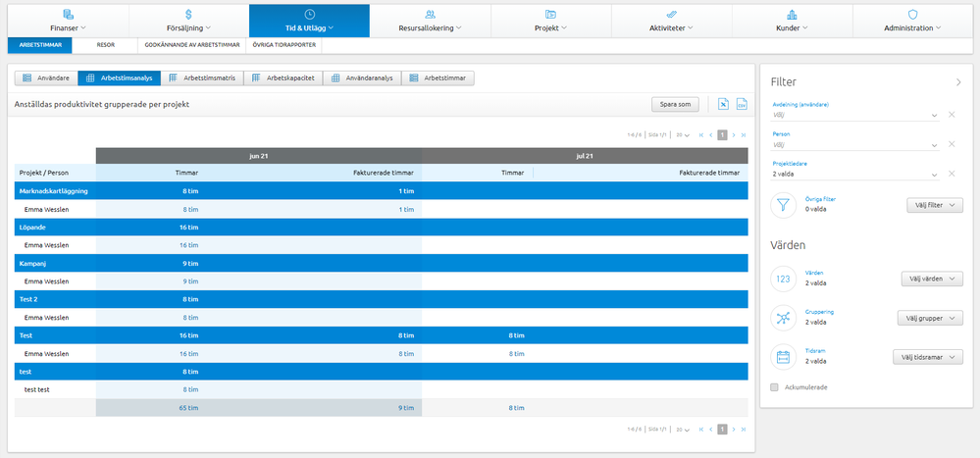Export the report to Excel file
Image resolution: width=980 pixels, height=458 pixels.
(723, 104)
